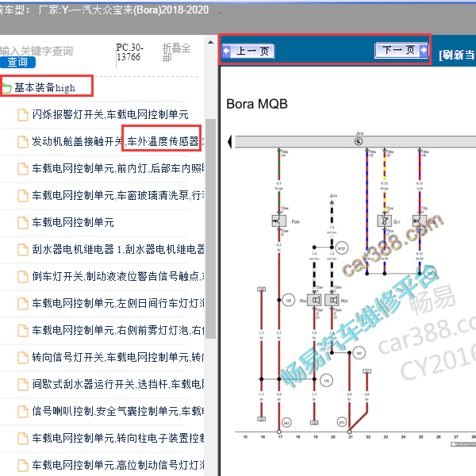The width and height of the screenshot is (476, 476).
Task: Click the 查询 search button
Action: click(x=17, y=62)
